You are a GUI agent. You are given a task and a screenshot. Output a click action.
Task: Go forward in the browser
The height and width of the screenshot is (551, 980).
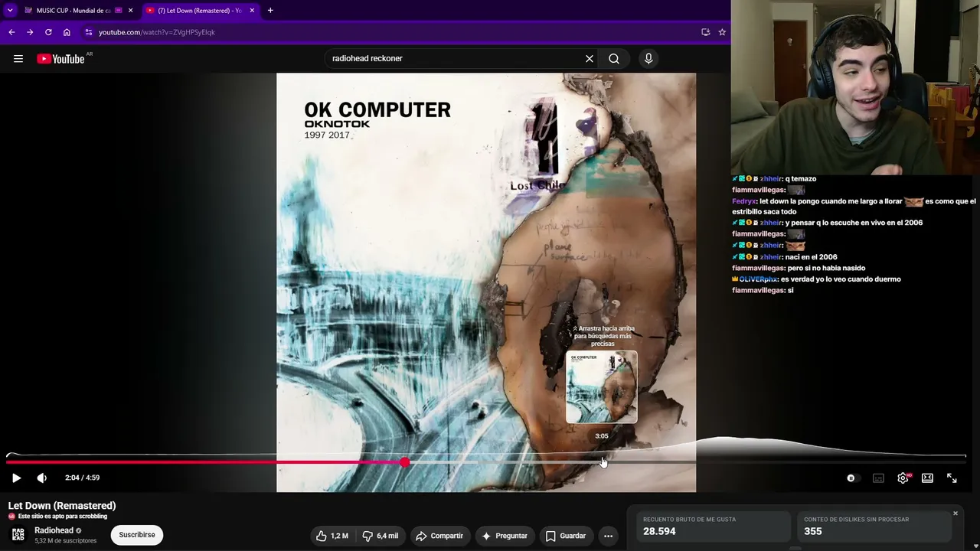click(30, 32)
